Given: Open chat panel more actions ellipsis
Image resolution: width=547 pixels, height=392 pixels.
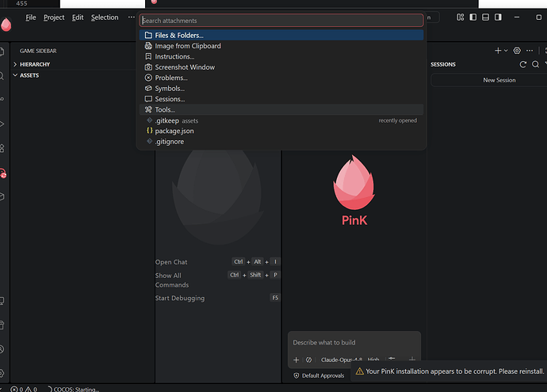Looking at the screenshot, I should [x=530, y=51].
